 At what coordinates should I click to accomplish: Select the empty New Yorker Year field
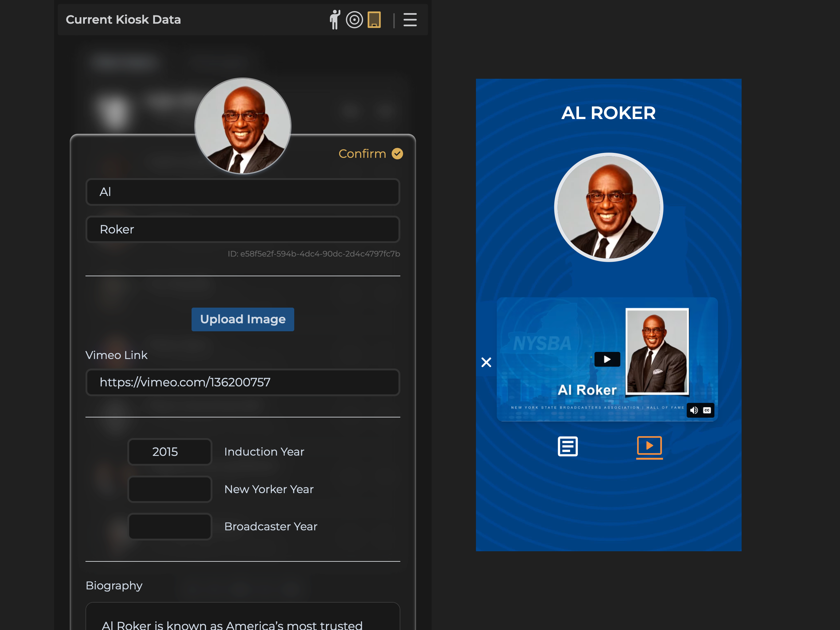[x=169, y=489]
